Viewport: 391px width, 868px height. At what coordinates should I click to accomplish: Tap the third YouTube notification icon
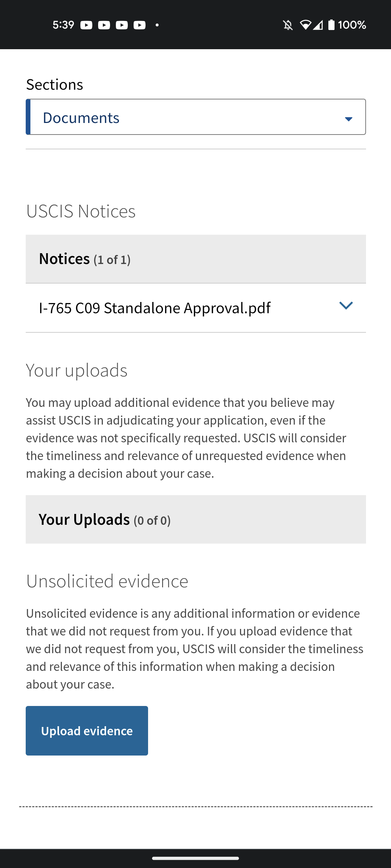(122, 25)
